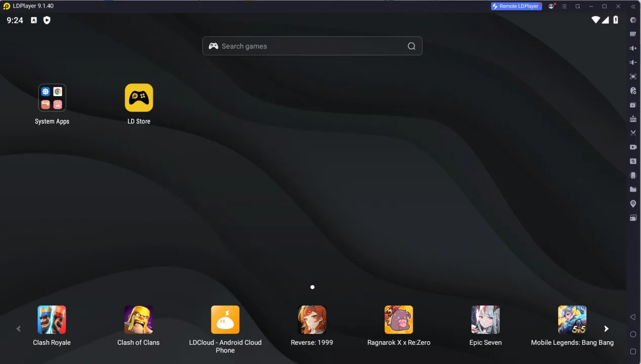
Task: Click the "Clash Royale" label
Action: click(x=52, y=342)
